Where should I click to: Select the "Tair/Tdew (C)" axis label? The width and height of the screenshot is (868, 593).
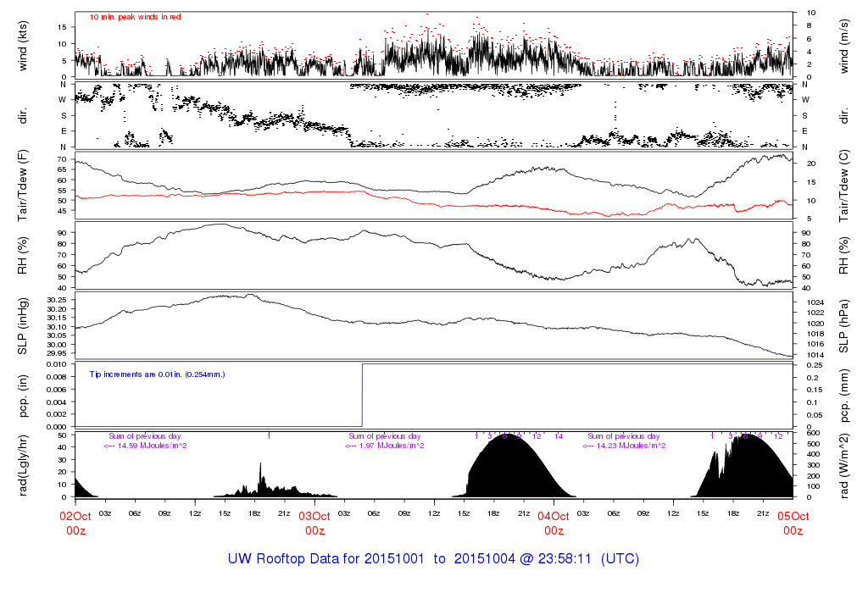point(843,186)
